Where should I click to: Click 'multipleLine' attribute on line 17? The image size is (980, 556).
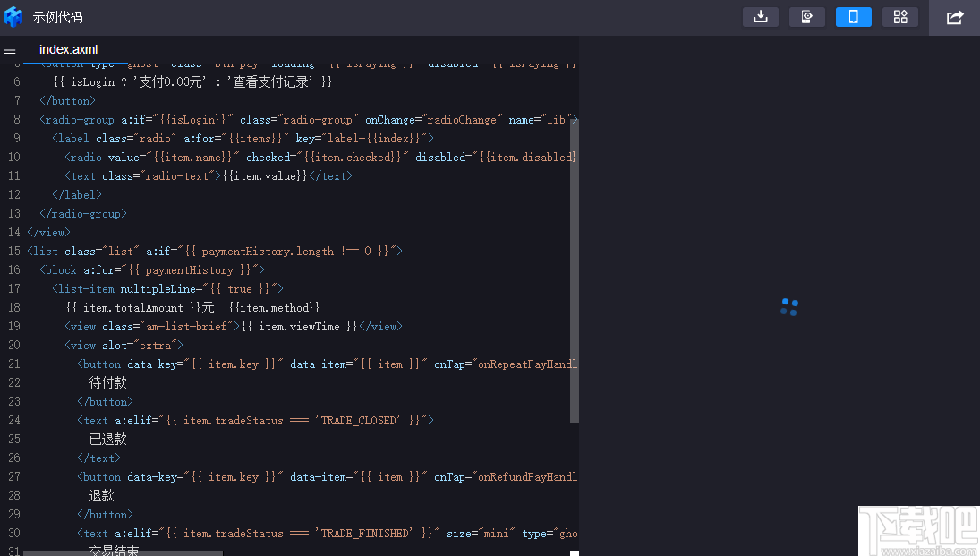158,289
